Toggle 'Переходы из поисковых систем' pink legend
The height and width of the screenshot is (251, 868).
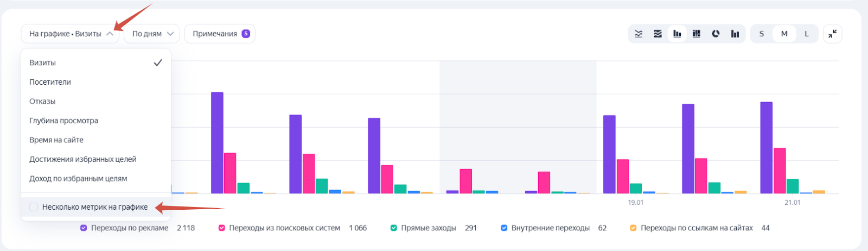pos(222,228)
